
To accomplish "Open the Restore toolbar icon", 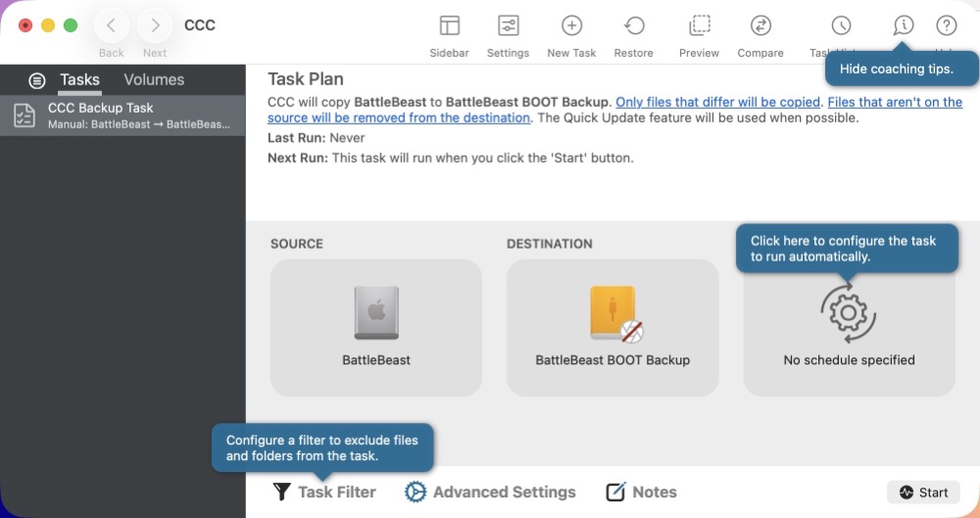I will click(634, 25).
